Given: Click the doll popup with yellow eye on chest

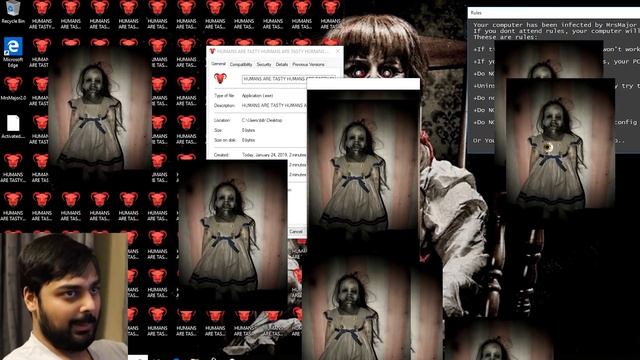Looking at the screenshot, I should (560, 143).
